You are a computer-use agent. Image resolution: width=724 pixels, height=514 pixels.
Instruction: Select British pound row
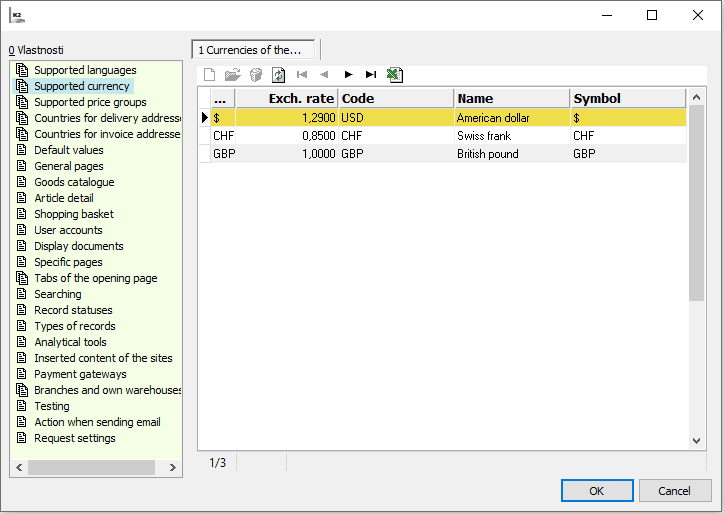449,154
